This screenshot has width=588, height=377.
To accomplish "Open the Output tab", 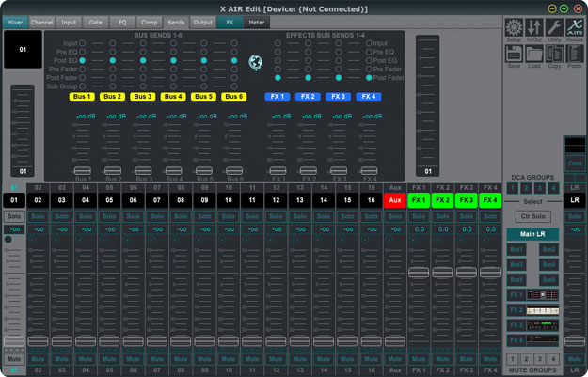I will point(203,23).
